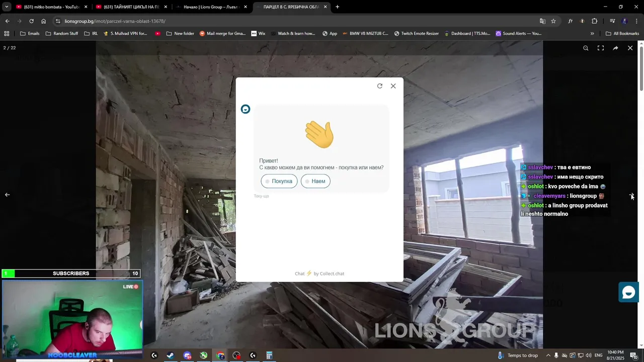
Task: Translate this page icon
Action: click(x=542, y=21)
